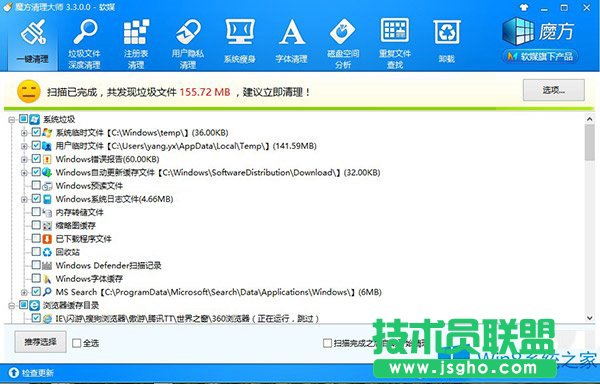Expand Windows系统日志文件 node
The image size is (600, 384).
point(24,199)
